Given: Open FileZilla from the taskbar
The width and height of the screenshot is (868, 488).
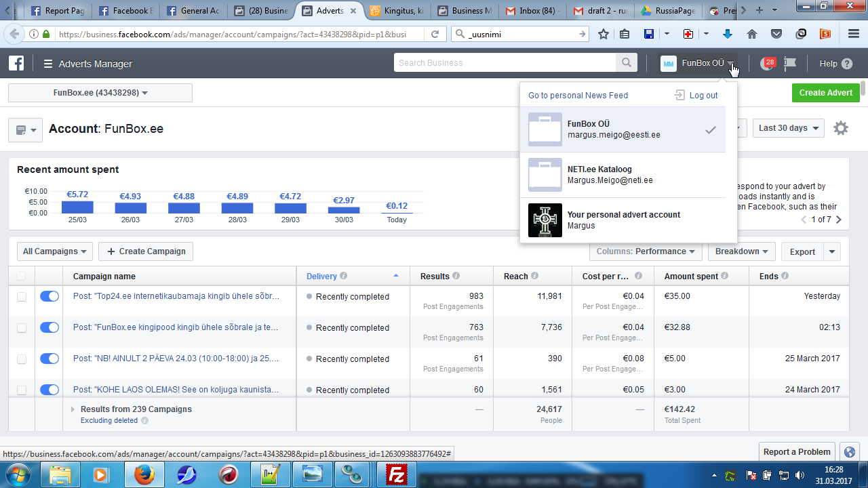Looking at the screenshot, I should (x=395, y=474).
